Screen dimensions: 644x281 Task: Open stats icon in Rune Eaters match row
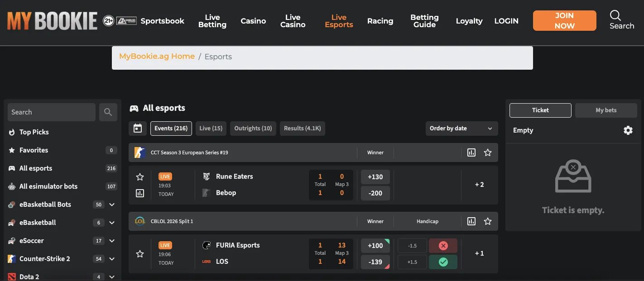click(140, 193)
